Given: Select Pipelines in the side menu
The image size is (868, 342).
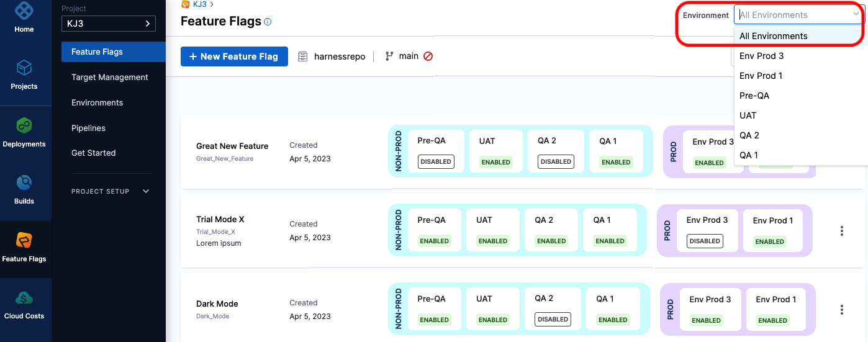Looking at the screenshot, I should click(x=88, y=128).
